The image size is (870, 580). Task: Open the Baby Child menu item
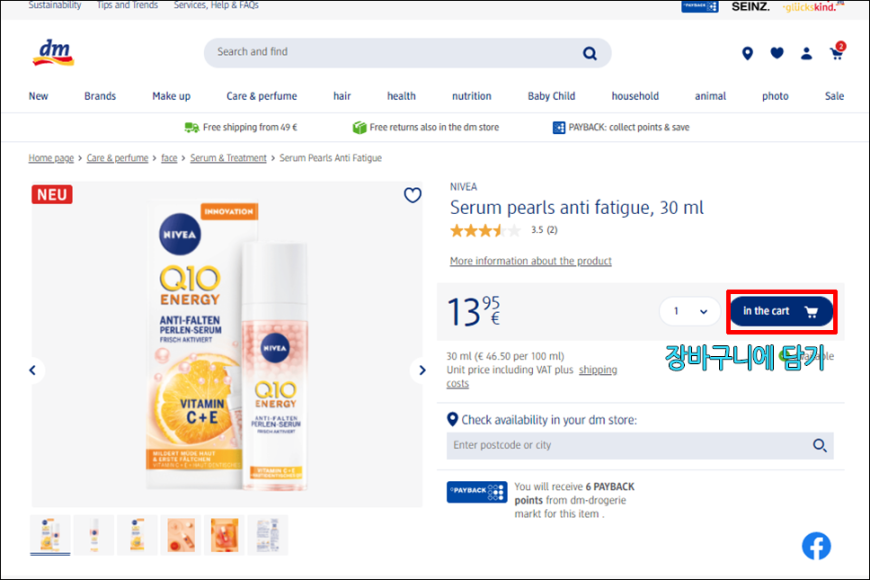552,96
